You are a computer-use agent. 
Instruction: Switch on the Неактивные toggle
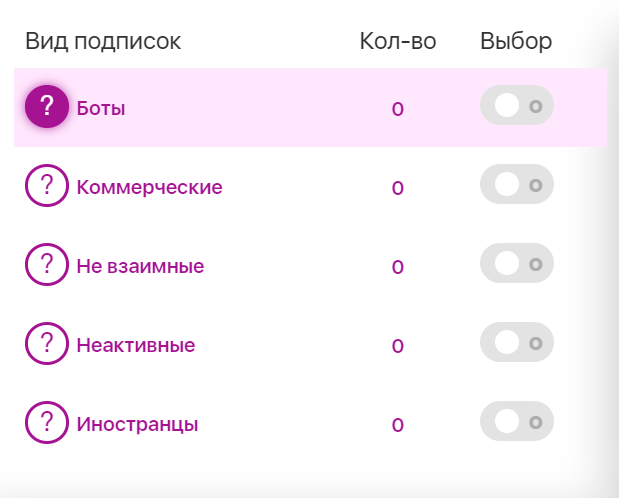[x=516, y=343]
